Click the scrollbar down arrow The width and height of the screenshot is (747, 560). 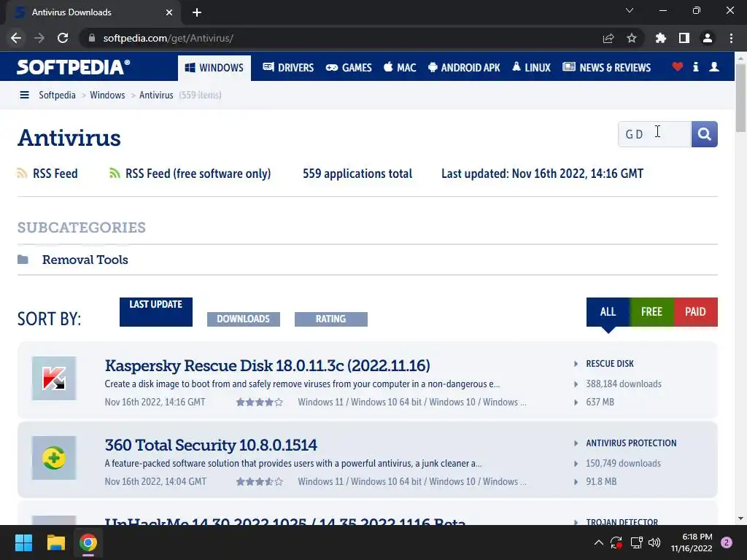pos(741,518)
